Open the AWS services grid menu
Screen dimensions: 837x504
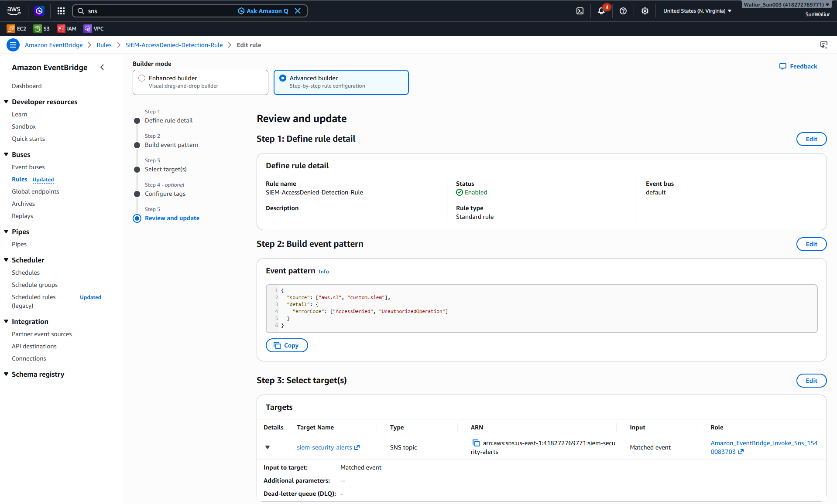pos(61,11)
